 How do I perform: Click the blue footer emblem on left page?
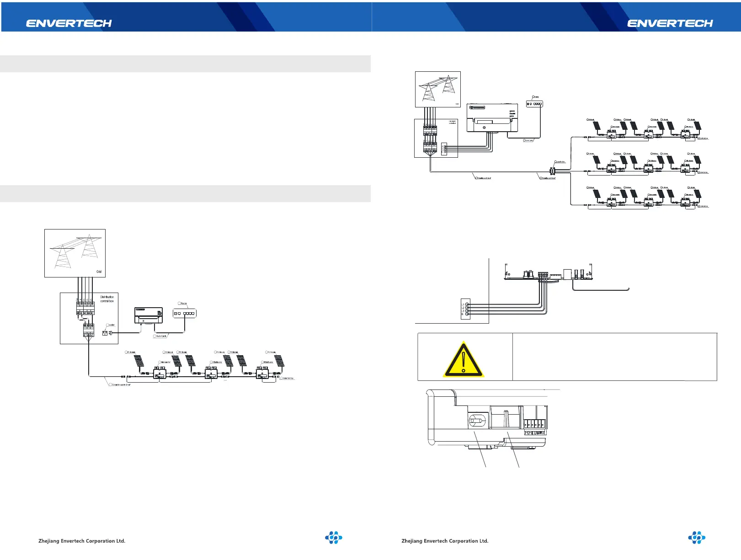point(334,538)
